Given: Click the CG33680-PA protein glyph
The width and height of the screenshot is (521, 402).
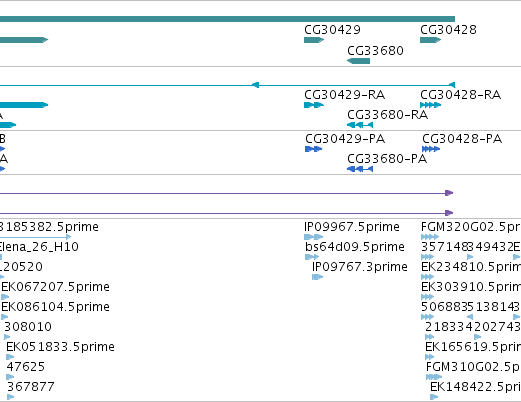Looking at the screenshot, I should (x=360, y=169).
